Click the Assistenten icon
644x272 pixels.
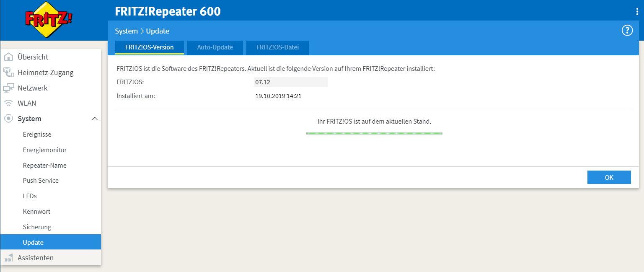coord(8,258)
